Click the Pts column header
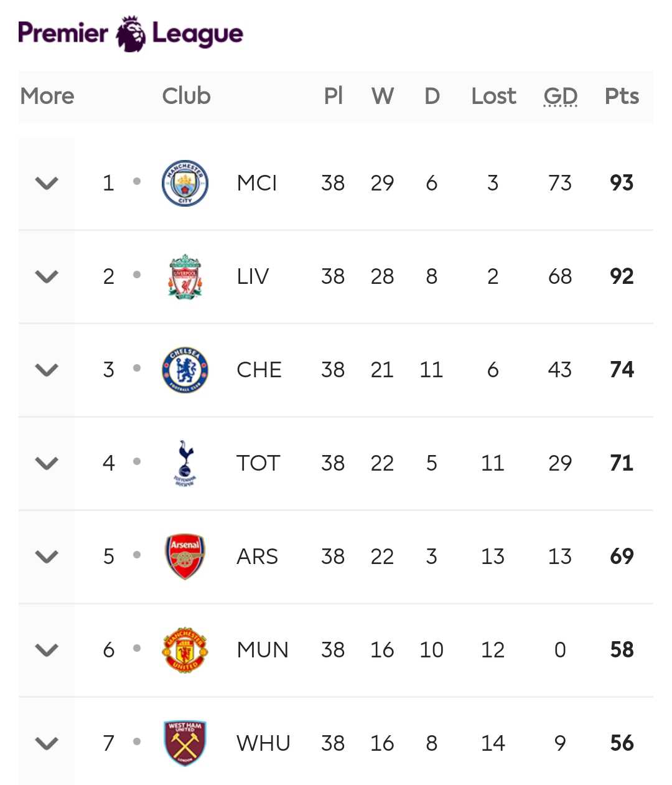 pyautogui.click(x=622, y=96)
